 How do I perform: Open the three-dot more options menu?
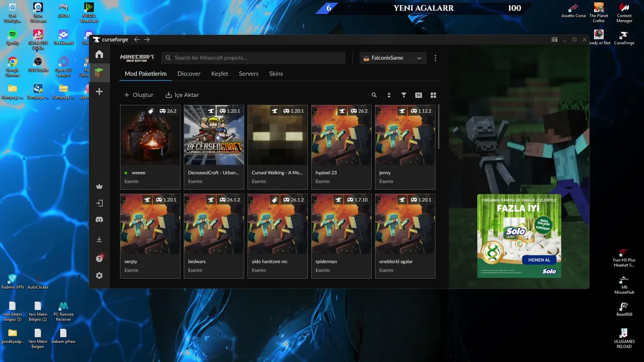[435, 58]
